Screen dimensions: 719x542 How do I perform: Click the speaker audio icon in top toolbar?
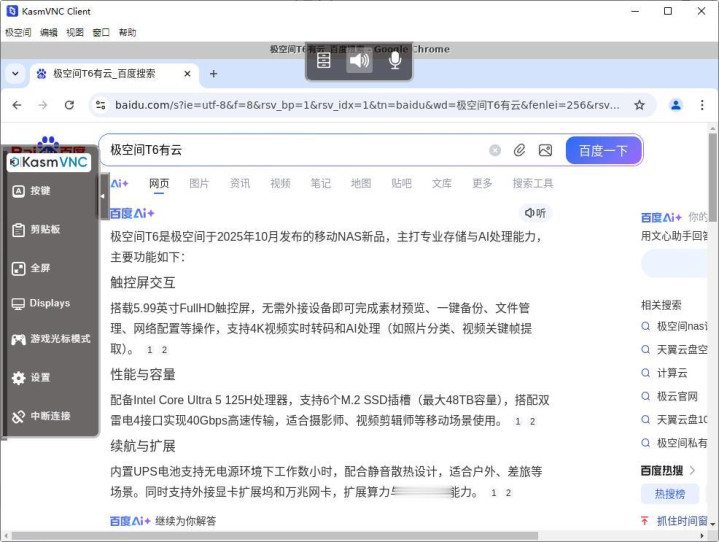coord(359,61)
